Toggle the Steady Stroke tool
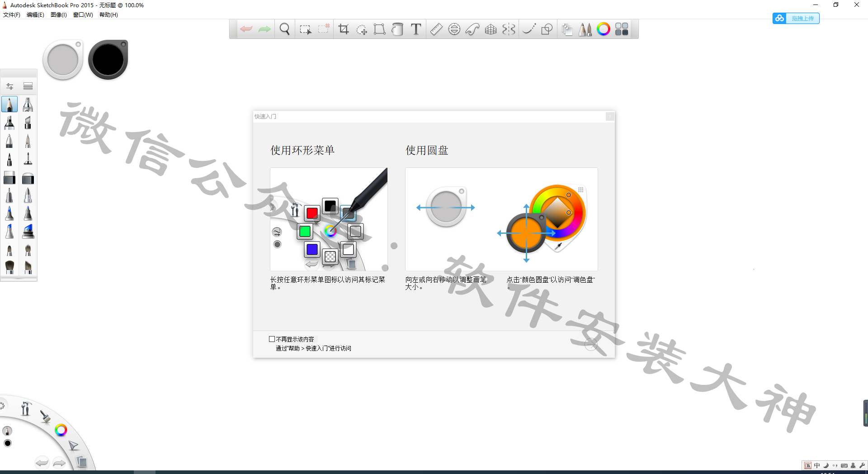 tap(529, 29)
